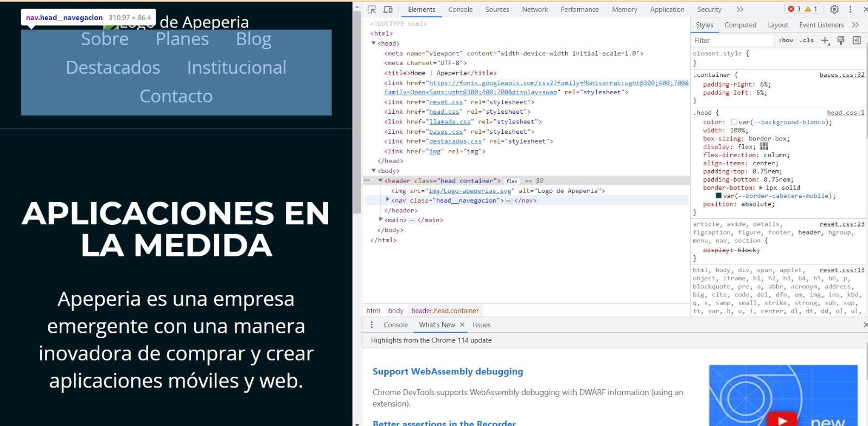Toggle the struck-through display: block declaration
Screen dimensions: 868x426
[x=731, y=250]
